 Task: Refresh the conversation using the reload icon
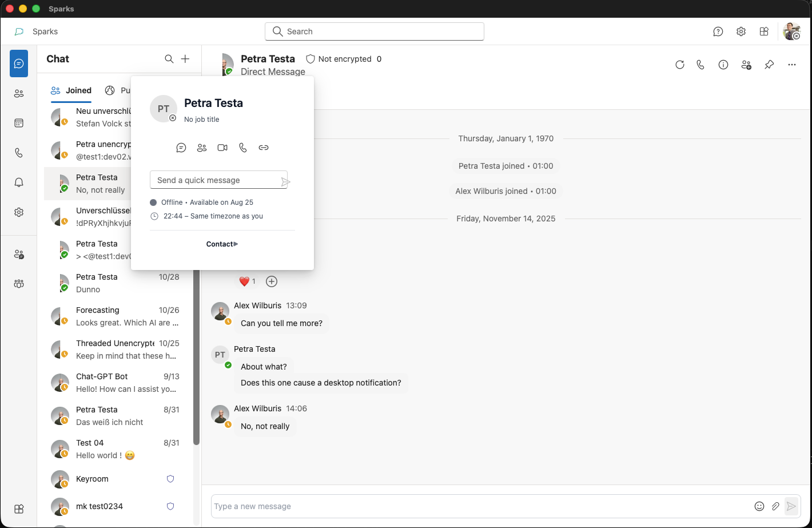680,65
